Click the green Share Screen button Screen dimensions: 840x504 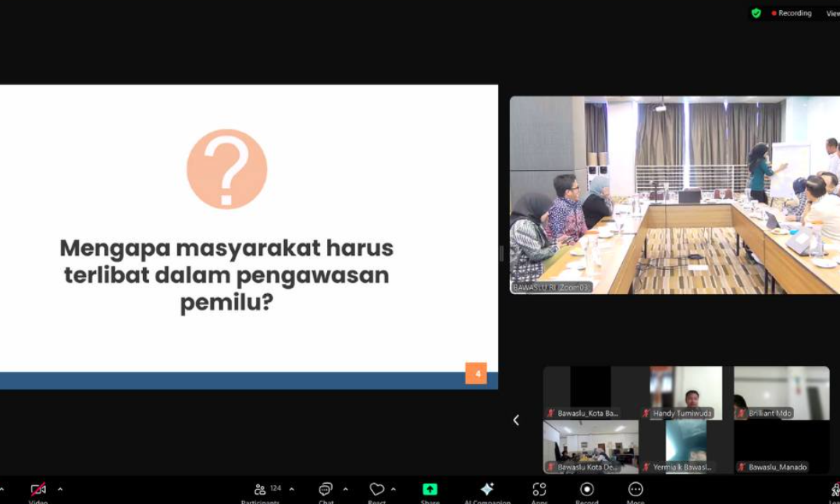[429, 490]
